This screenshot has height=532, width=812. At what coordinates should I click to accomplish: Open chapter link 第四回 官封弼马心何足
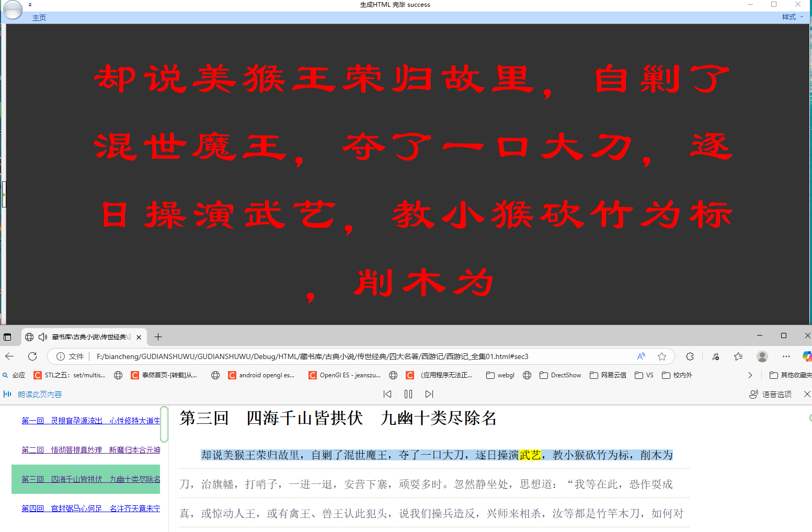(x=91, y=508)
